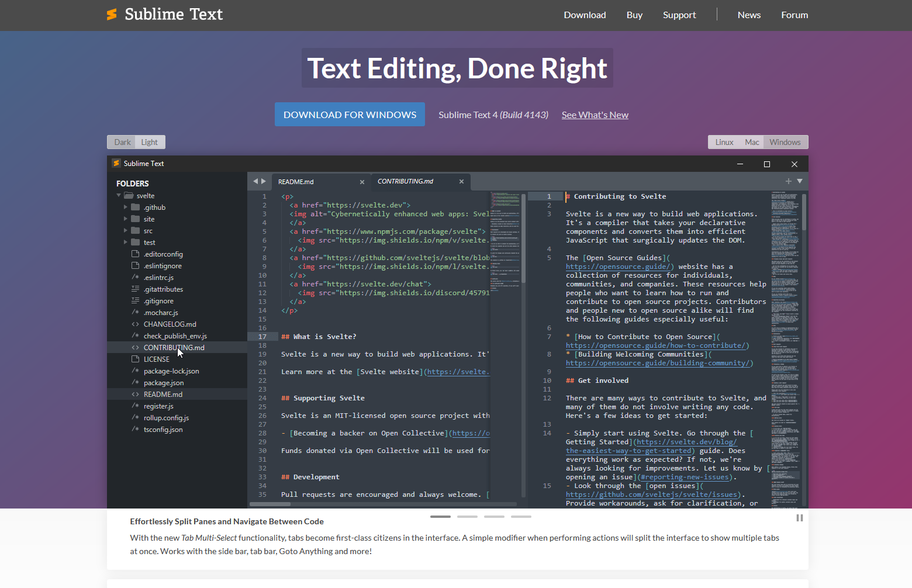Expand the src folder arrow
The width and height of the screenshot is (912, 588).
point(125,231)
